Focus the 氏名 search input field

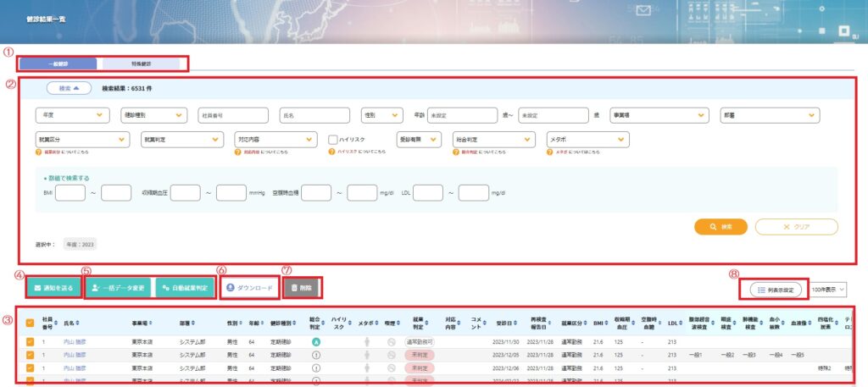point(314,115)
